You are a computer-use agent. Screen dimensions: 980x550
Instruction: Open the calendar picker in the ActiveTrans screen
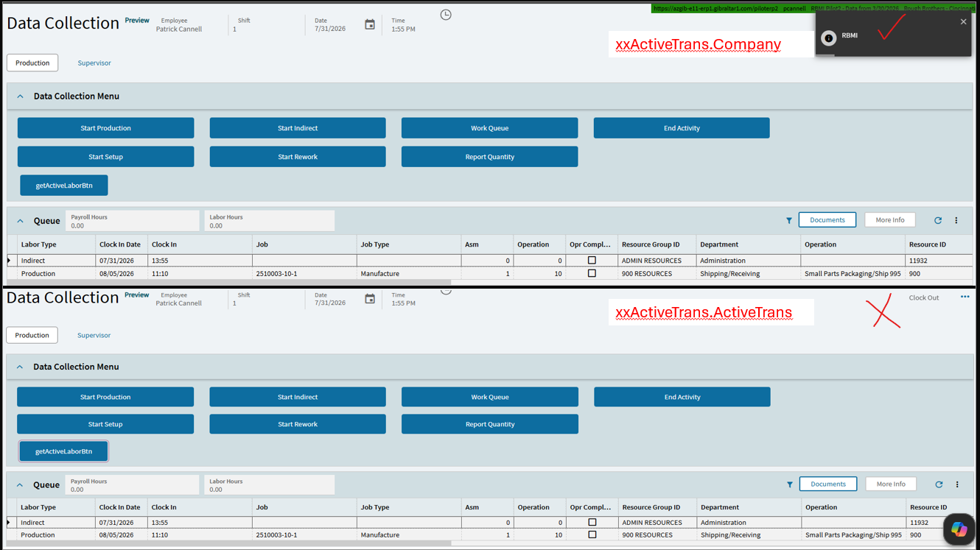pyautogui.click(x=370, y=299)
